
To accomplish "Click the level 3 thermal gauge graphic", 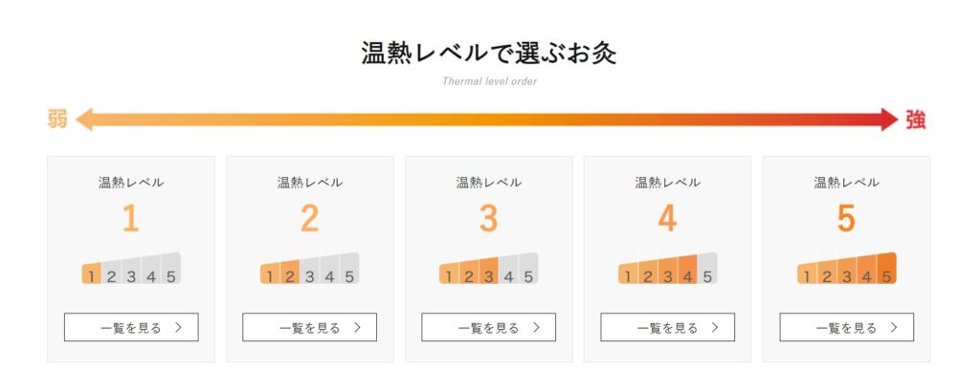I will 489,268.
